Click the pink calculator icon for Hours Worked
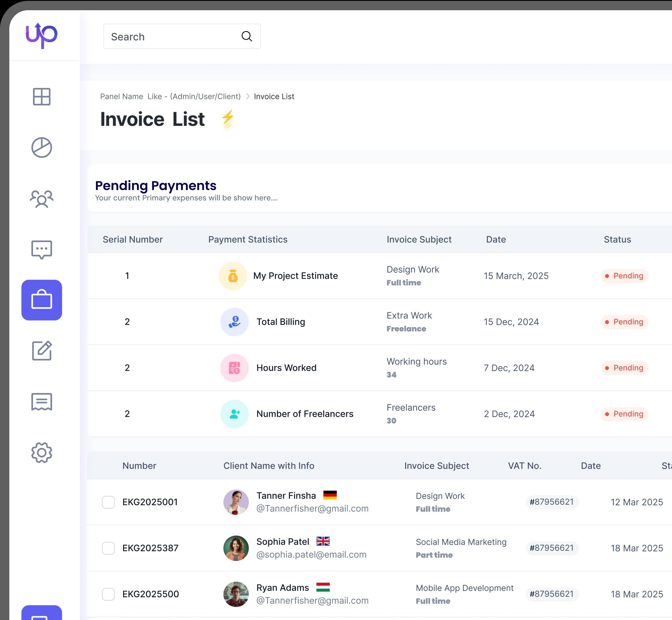672x620 pixels. pyautogui.click(x=234, y=368)
